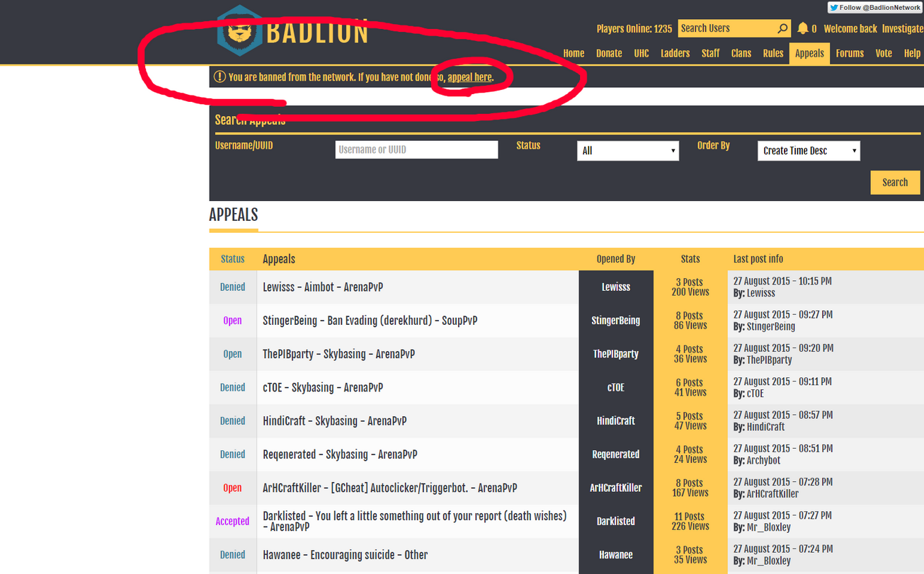View StingerBeing profile in Opened By
924x574 pixels.
pos(616,321)
